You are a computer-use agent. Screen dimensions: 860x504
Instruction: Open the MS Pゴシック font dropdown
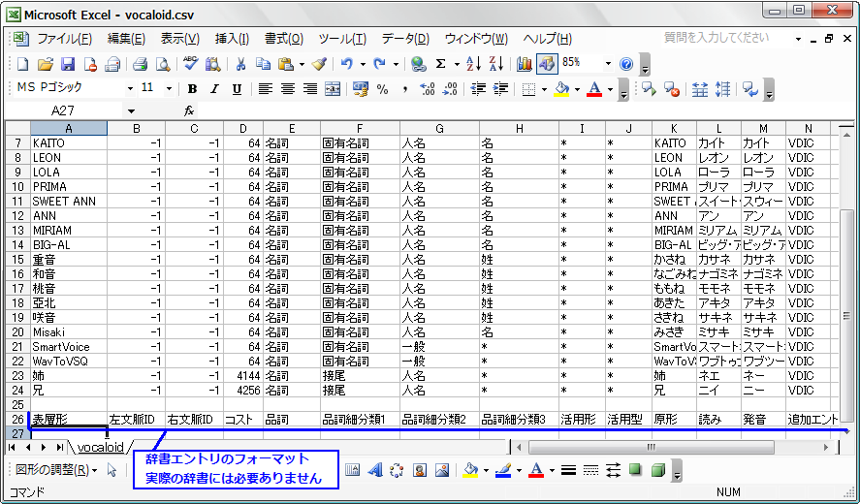click(x=130, y=89)
